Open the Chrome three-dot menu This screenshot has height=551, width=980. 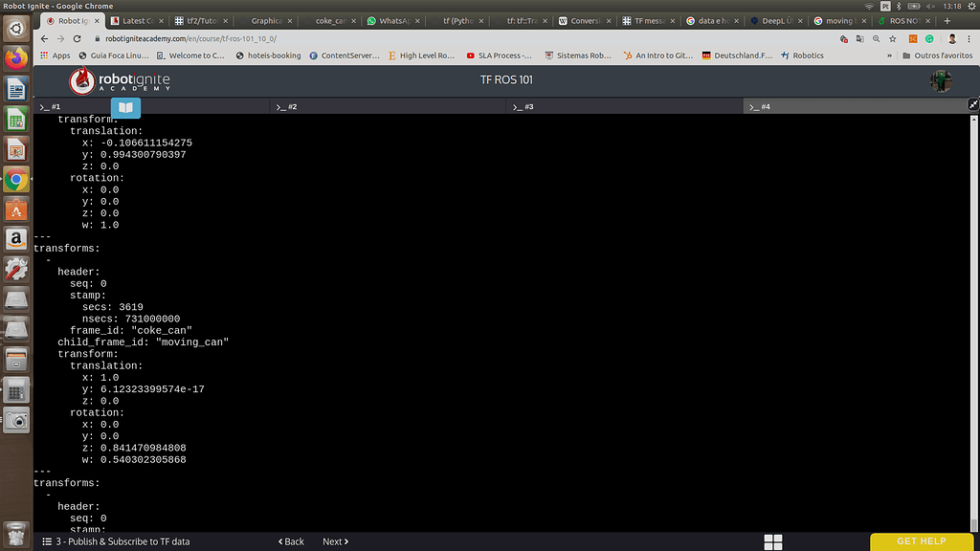click(969, 38)
